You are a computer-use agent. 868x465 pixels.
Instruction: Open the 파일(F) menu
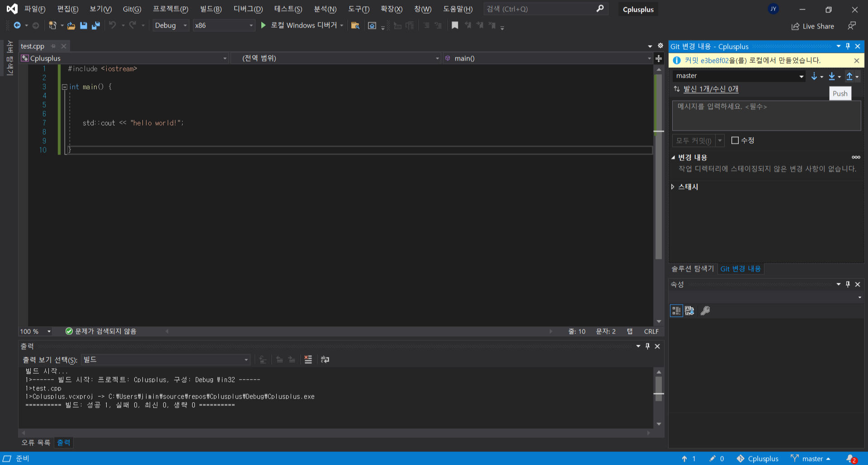coord(35,9)
